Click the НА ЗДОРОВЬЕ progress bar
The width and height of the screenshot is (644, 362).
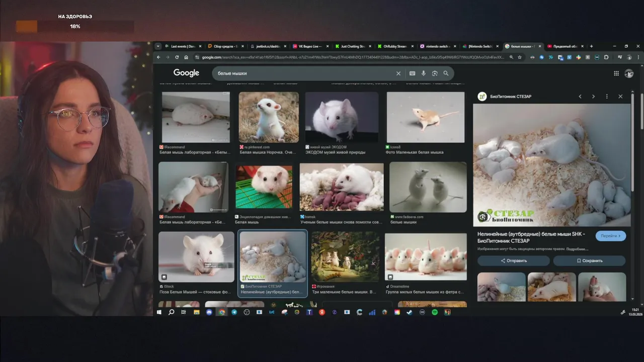tap(75, 26)
